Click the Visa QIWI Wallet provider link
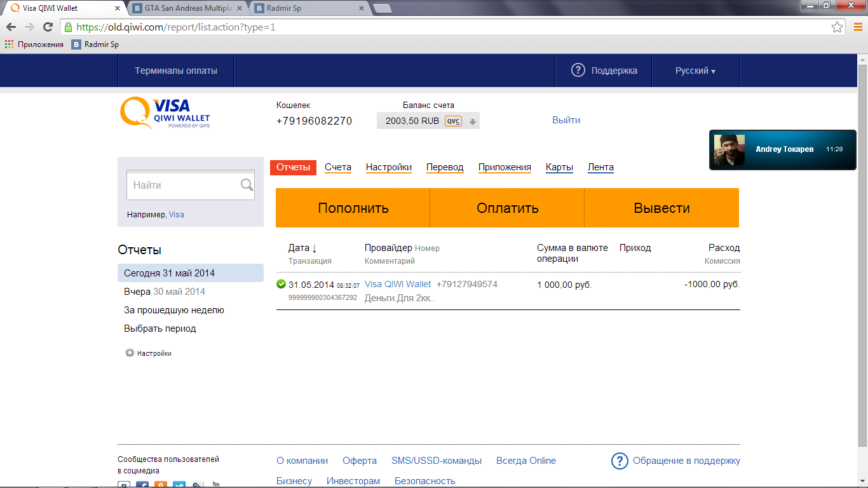The height and width of the screenshot is (488, 868). [398, 284]
